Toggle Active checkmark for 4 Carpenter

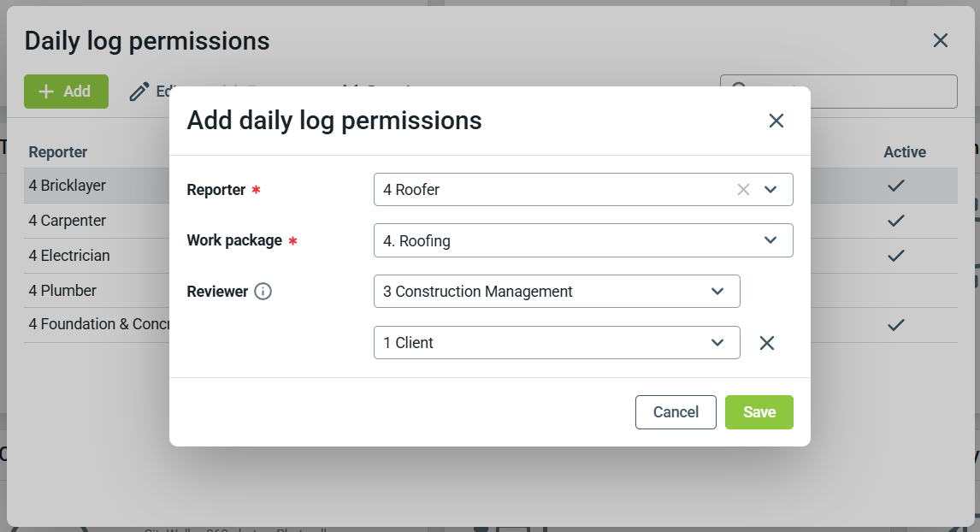click(895, 221)
